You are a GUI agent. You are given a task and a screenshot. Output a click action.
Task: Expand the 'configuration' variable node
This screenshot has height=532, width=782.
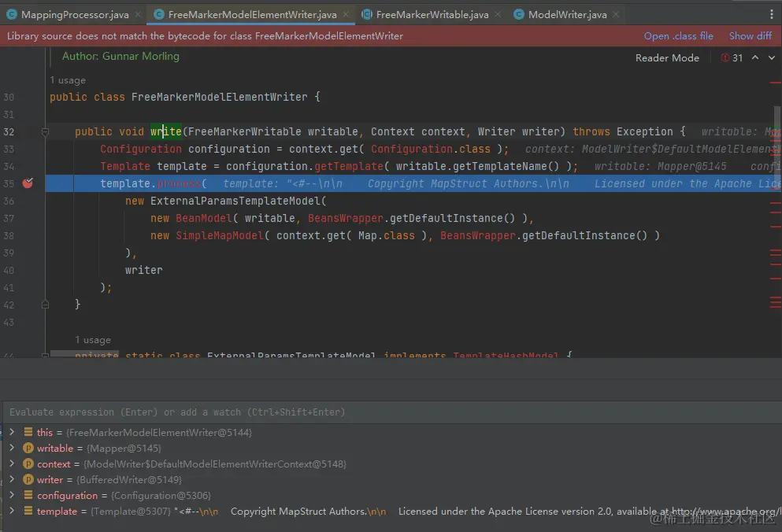12,495
